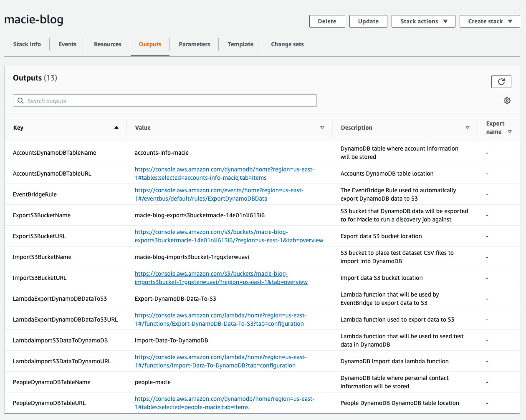Click the Value column header
The image size is (526, 420).
pyautogui.click(x=143, y=128)
